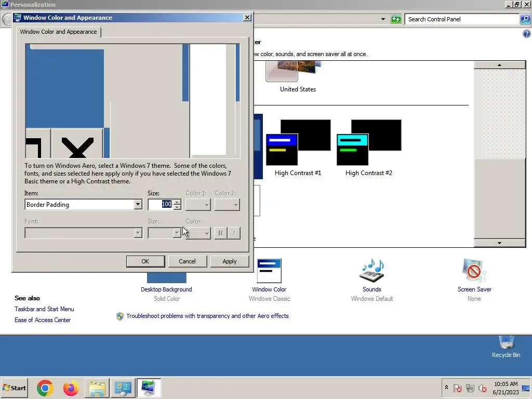532x399 pixels.
Task: Click the Show desktop button
Action: pos(527,388)
